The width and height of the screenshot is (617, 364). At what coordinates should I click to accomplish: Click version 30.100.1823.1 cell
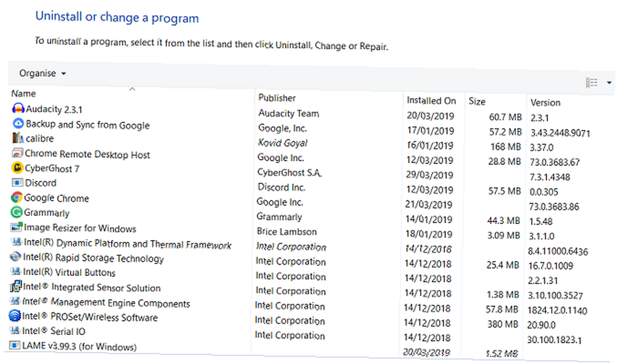pyautogui.click(x=554, y=340)
